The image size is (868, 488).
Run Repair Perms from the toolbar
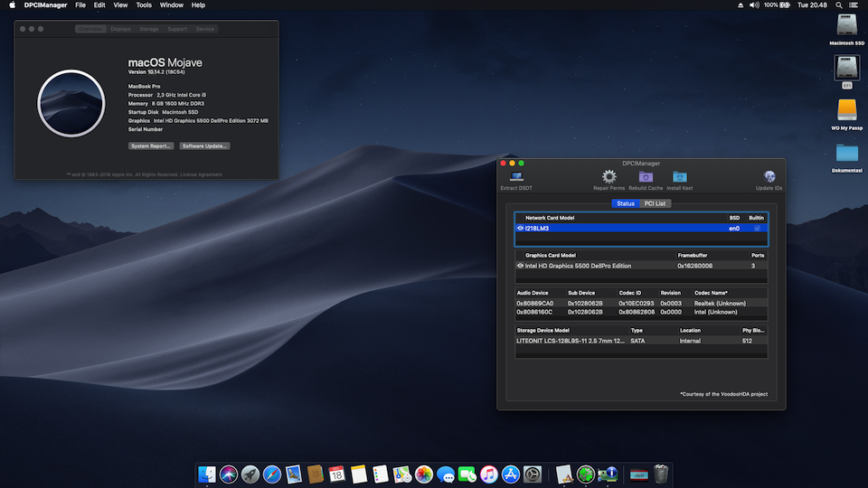click(x=609, y=177)
